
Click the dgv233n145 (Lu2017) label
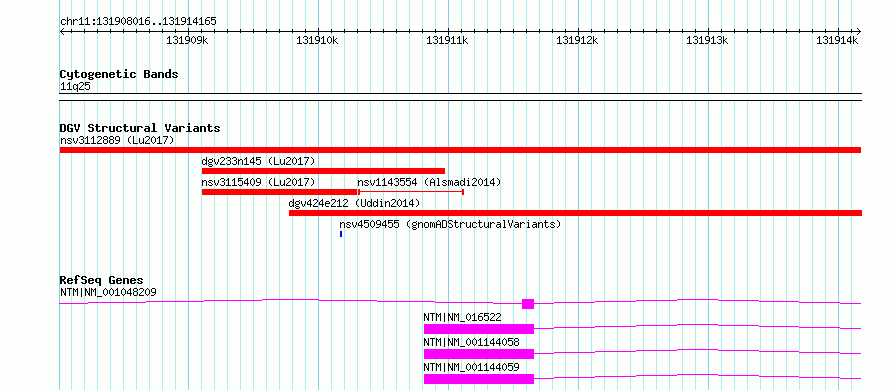coord(258,161)
